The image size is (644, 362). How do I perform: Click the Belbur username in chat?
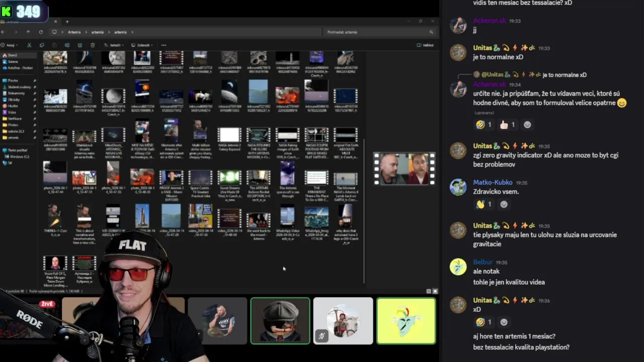click(x=483, y=262)
